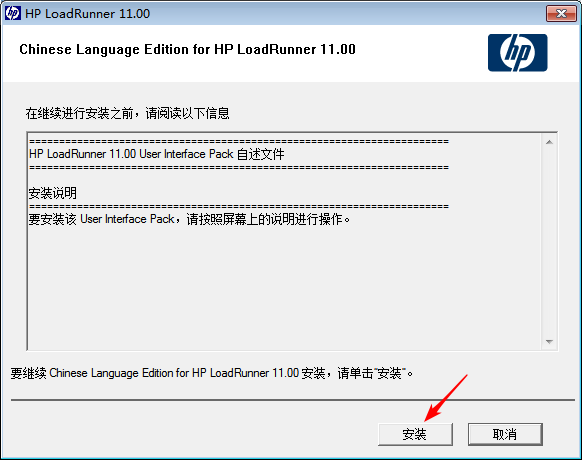The image size is (582, 460).
Task: Click the '安装说明' heading in the readme
Action: pyautogui.click(x=53, y=193)
